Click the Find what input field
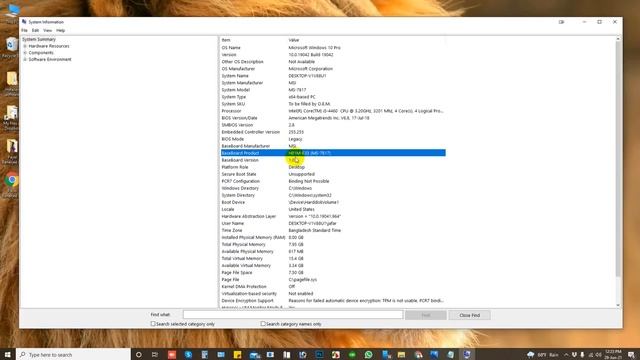 pos(293,315)
